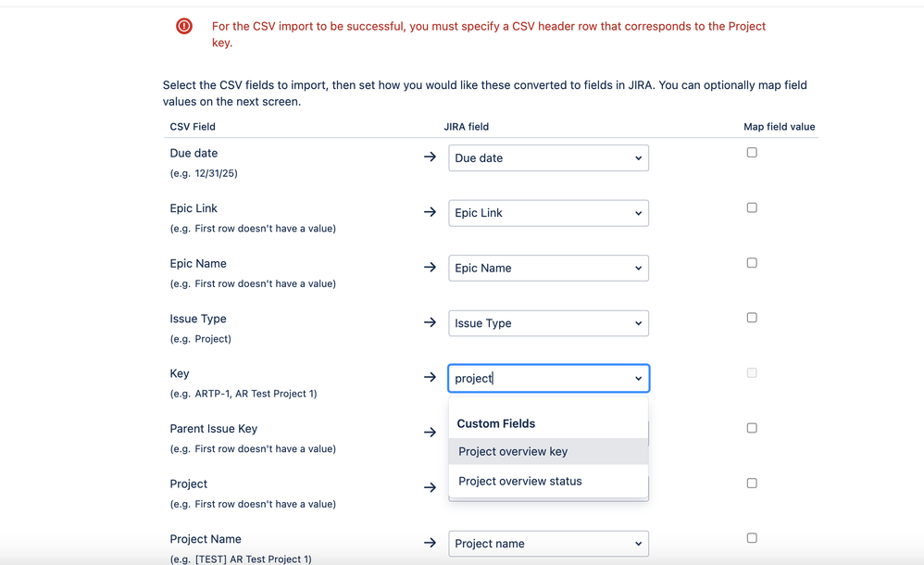
Task: Click the arrow icon in Parent Issue Key row
Action: pos(431,433)
